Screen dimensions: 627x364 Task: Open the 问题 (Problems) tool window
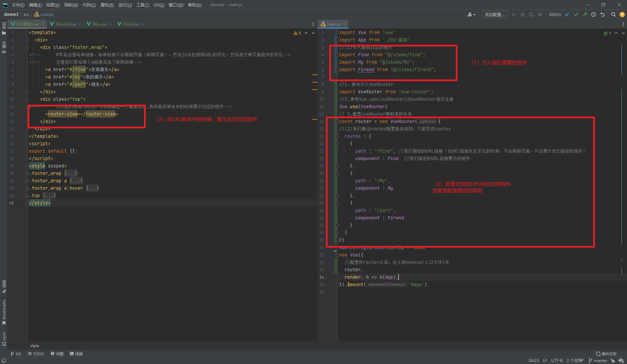[57, 354]
